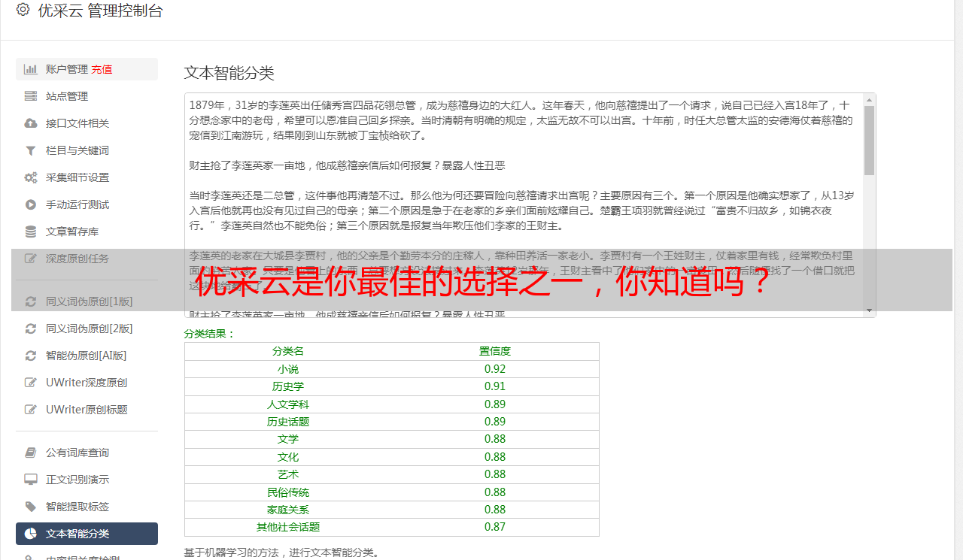The height and width of the screenshot is (560, 963).
Task: Click the edit icon for 深度原创任务
Action: click(x=31, y=259)
